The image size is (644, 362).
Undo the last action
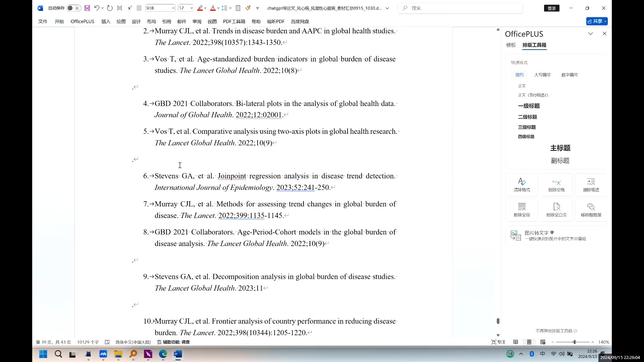point(97,8)
